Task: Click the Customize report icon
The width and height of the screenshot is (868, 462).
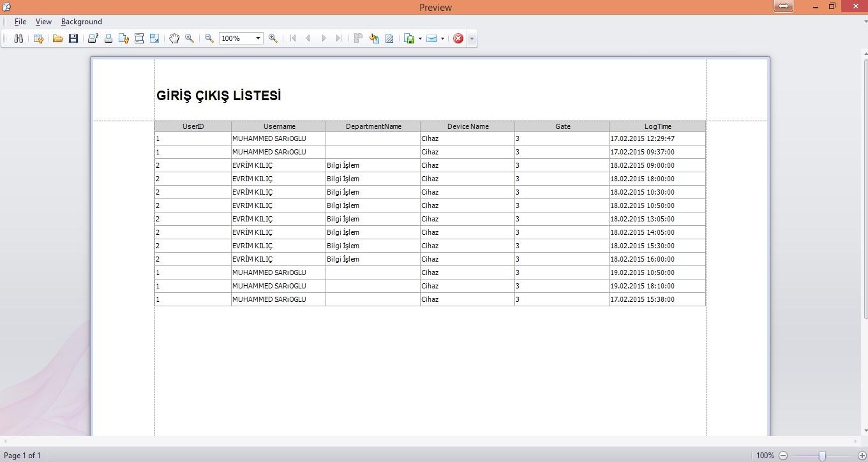Action: (38, 38)
